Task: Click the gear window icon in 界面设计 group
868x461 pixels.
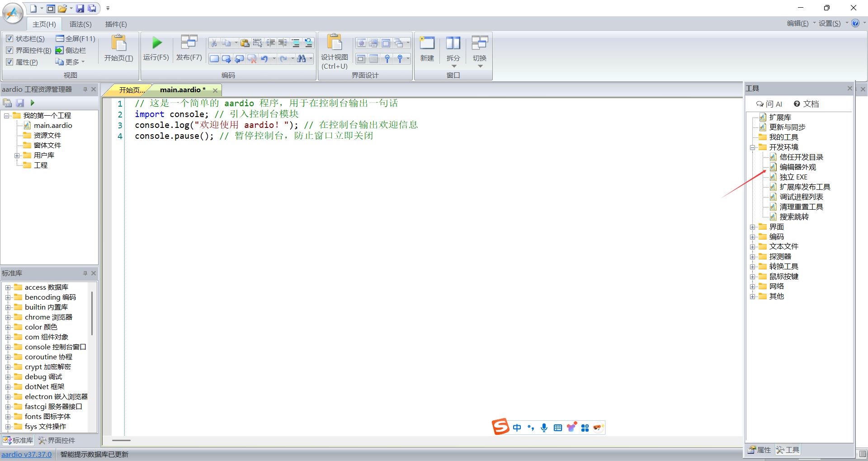Action: (361, 43)
